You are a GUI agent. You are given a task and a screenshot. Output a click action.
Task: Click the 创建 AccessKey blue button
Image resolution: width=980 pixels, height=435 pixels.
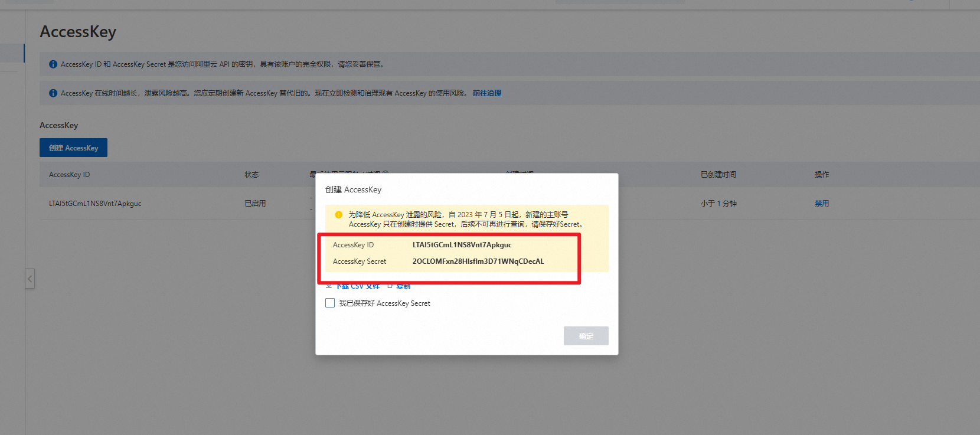click(x=73, y=148)
